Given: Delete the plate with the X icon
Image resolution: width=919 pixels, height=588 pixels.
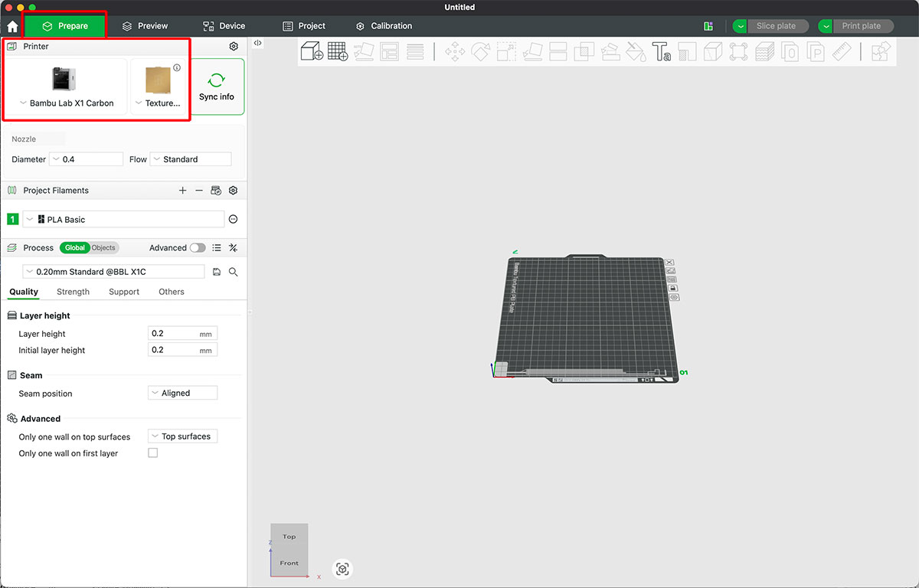Looking at the screenshot, I should 670,262.
